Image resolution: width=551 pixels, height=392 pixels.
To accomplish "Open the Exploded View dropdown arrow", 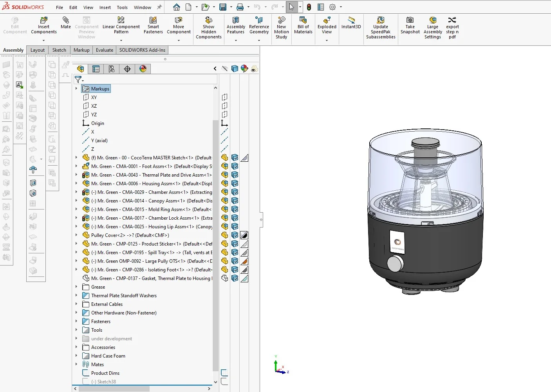I will coord(327,40).
